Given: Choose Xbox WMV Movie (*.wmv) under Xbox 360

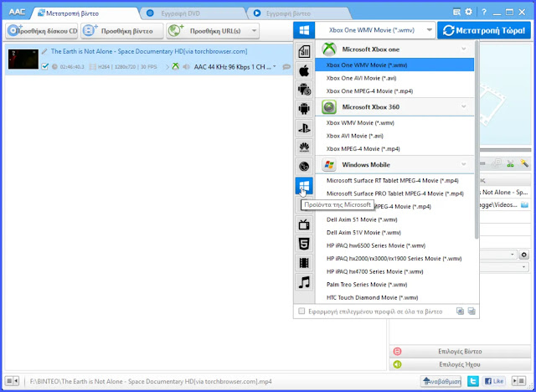Looking at the screenshot, I should [394, 122].
